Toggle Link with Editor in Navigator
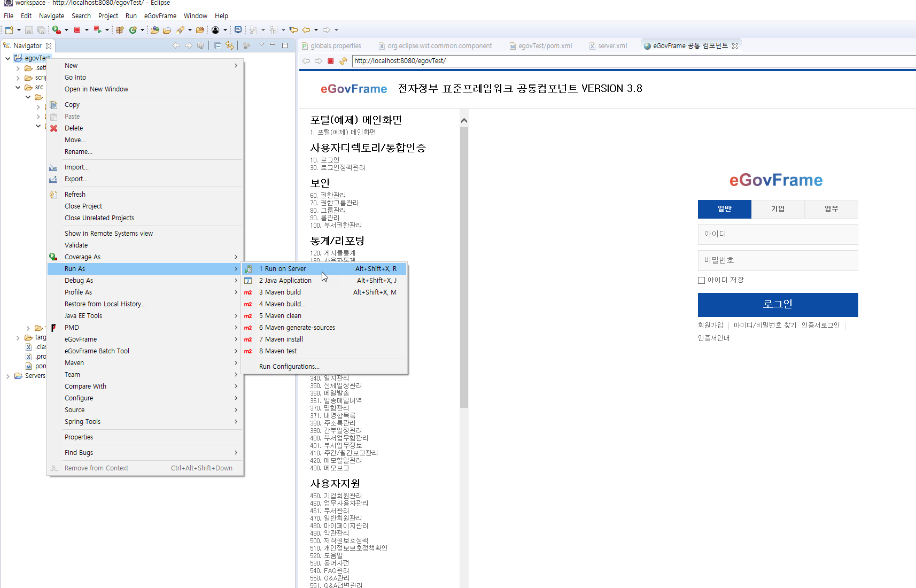The height and width of the screenshot is (588, 916). (230, 46)
